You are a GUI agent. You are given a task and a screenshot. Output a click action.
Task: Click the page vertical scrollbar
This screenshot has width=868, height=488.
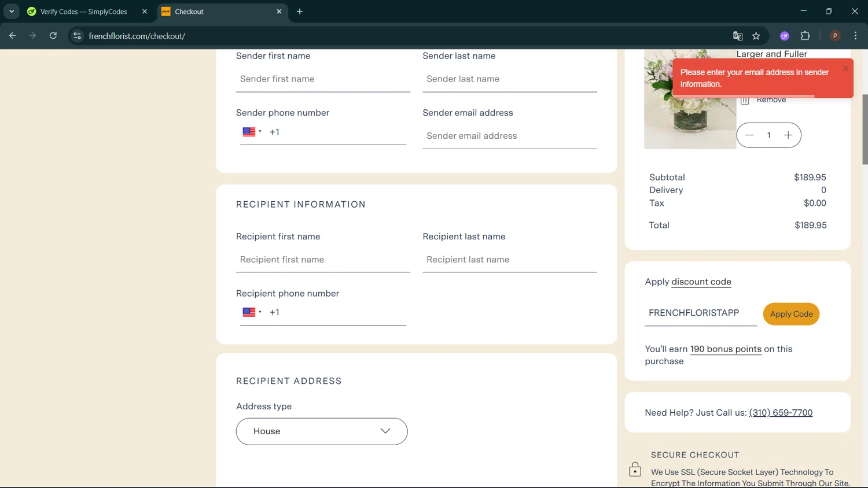tap(865, 129)
